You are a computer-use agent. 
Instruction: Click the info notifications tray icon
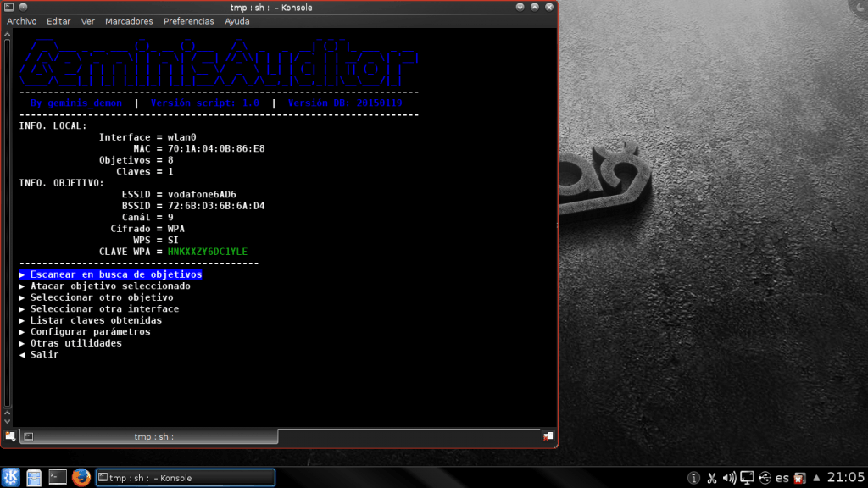pos(693,478)
